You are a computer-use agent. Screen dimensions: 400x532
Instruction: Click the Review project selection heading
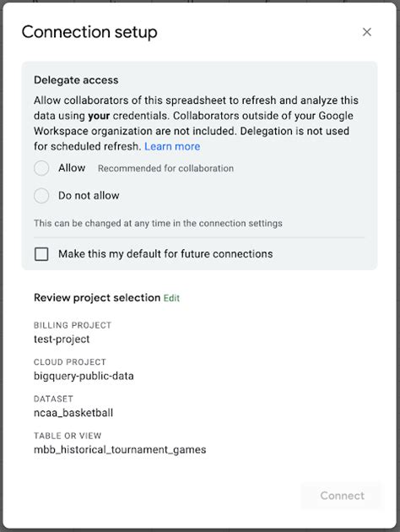97,297
